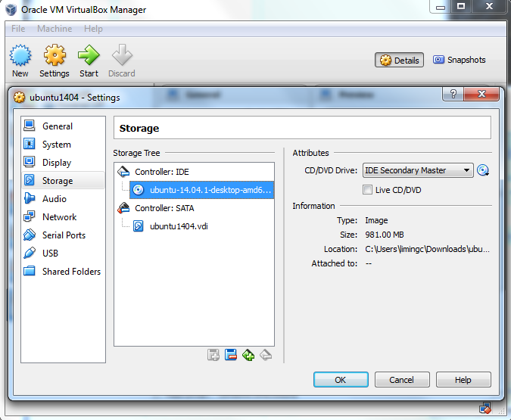Select the Storage category in the sidebar

(x=64, y=180)
